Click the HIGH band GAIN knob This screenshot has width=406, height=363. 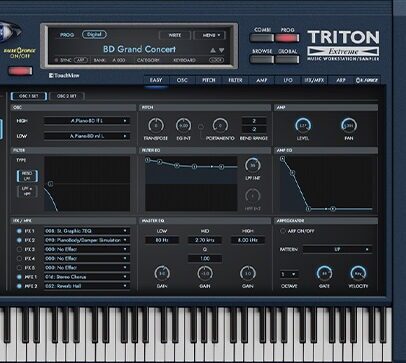[x=248, y=273]
